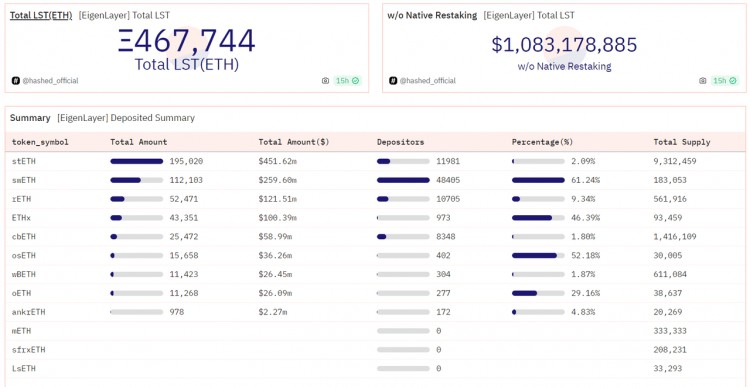Open @hashed_official link in right panel
The image size is (750, 387).
pyautogui.click(x=427, y=81)
